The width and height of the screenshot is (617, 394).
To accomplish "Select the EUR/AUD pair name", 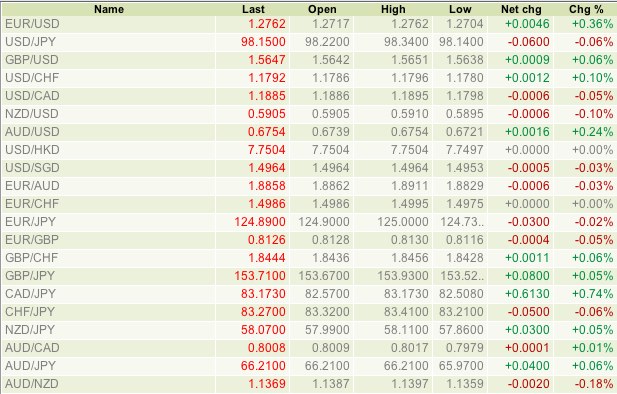I will 32,186.
